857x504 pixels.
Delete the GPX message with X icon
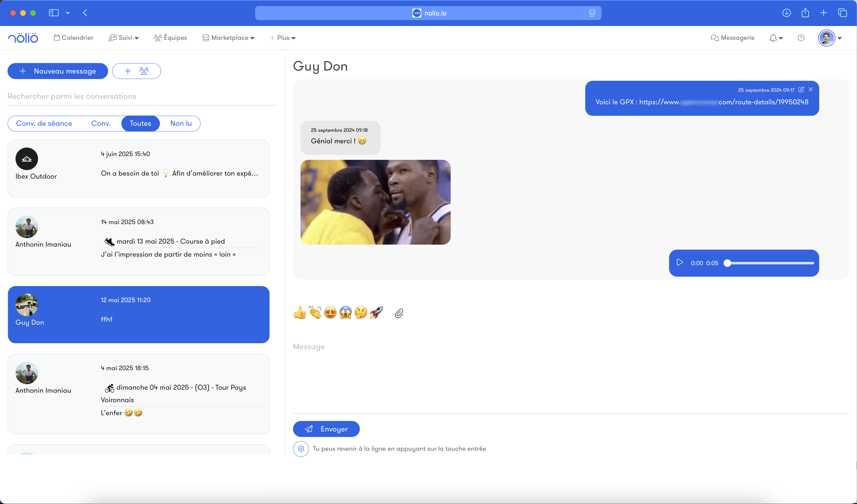811,90
